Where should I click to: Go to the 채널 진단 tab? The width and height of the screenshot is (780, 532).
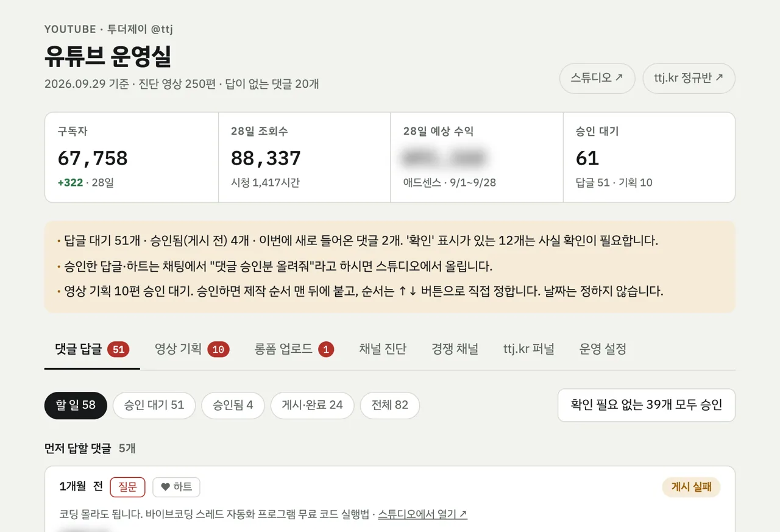pyautogui.click(x=383, y=349)
